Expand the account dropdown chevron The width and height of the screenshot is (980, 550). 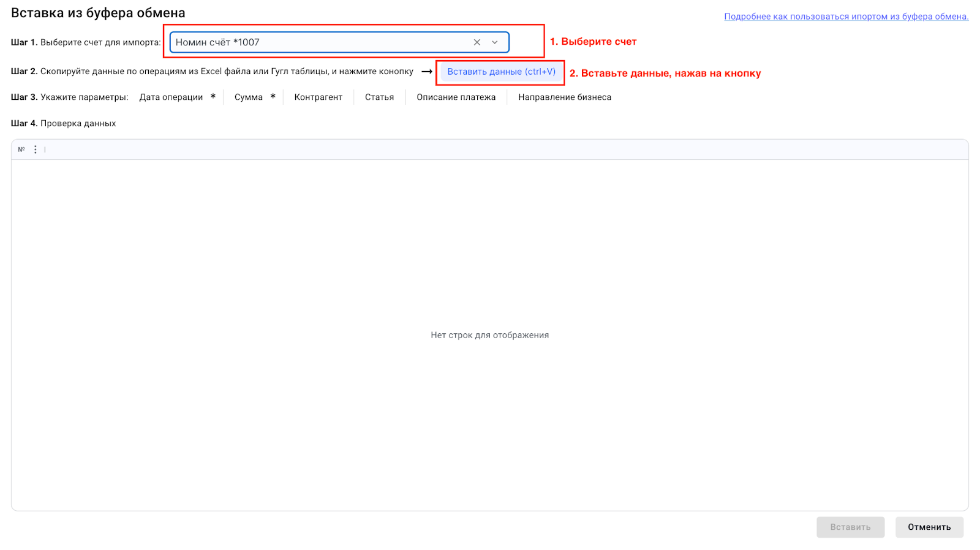[x=495, y=42]
